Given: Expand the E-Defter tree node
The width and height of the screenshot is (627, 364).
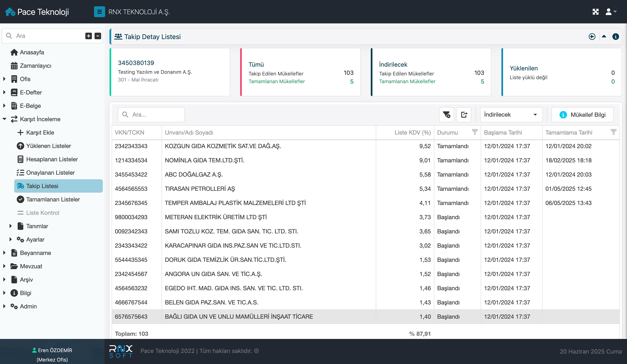Looking at the screenshot, I should click(x=4, y=92).
